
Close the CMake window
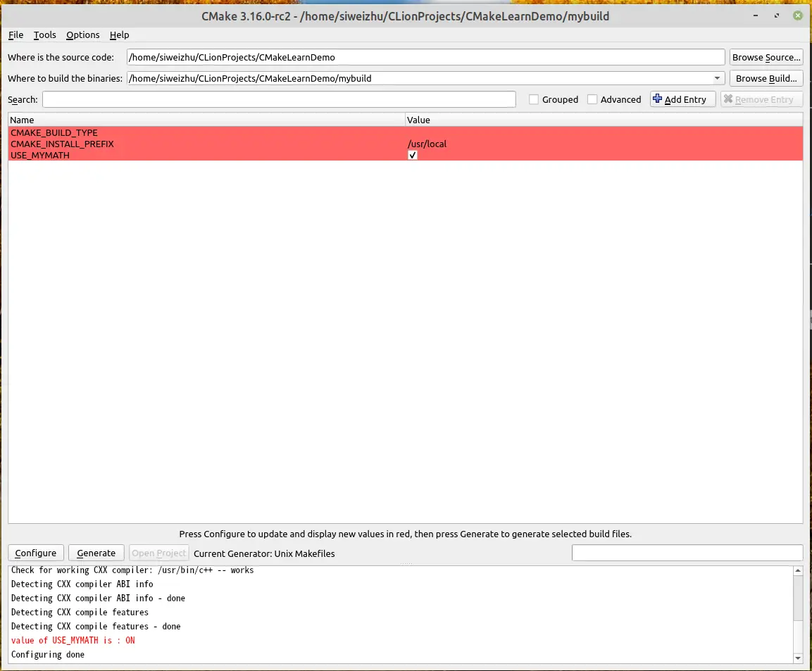click(798, 15)
